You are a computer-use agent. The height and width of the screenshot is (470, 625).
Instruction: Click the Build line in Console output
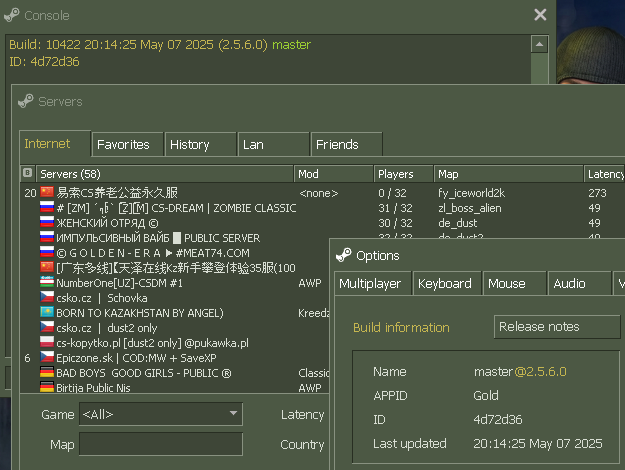pyautogui.click(x=160, y=45)
